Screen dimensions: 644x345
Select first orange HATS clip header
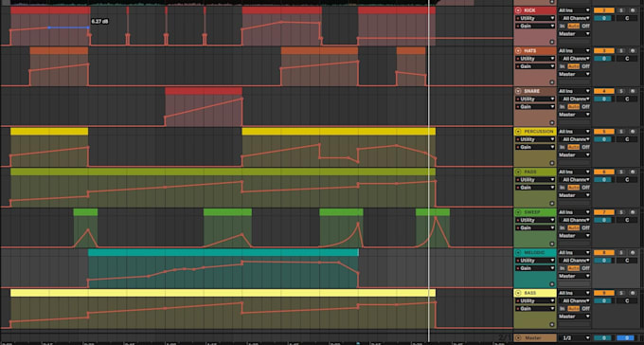click(x=59, y=50)
